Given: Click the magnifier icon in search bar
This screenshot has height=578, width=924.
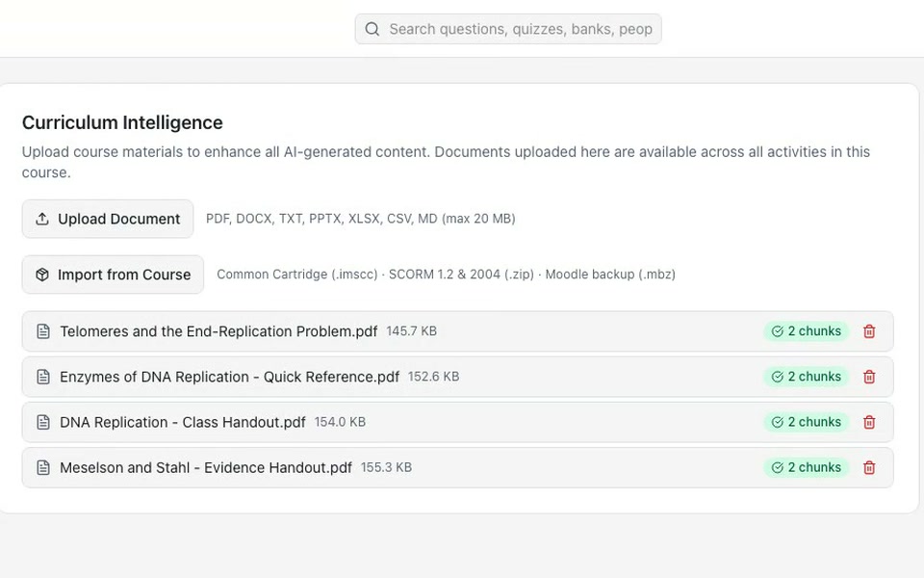Looking at the screenshot, I should (x=372, y=29).
